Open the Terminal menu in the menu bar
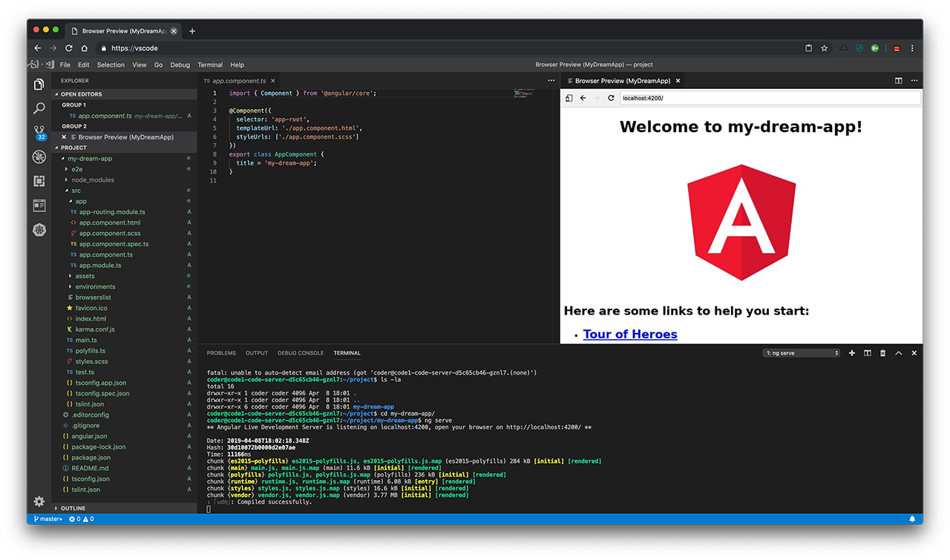The height and width of the screenshot is (560, 950). click(x=210, y=65)
